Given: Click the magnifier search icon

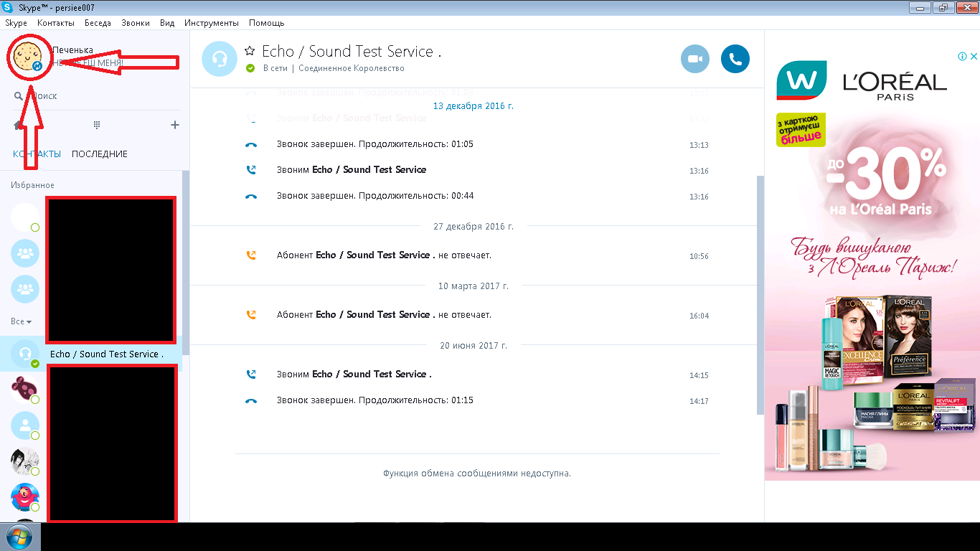Looking at the screenshot, I should pos(19,95).
